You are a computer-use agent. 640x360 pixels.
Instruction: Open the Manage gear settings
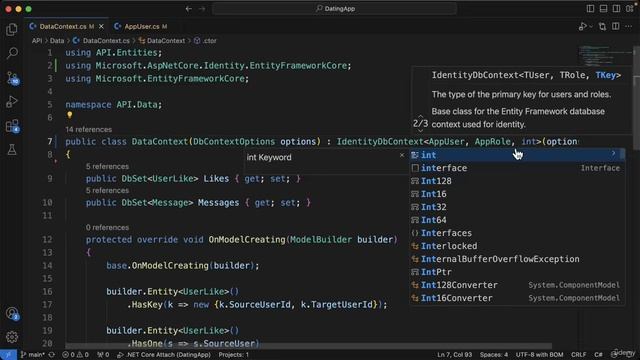(12, 337)
